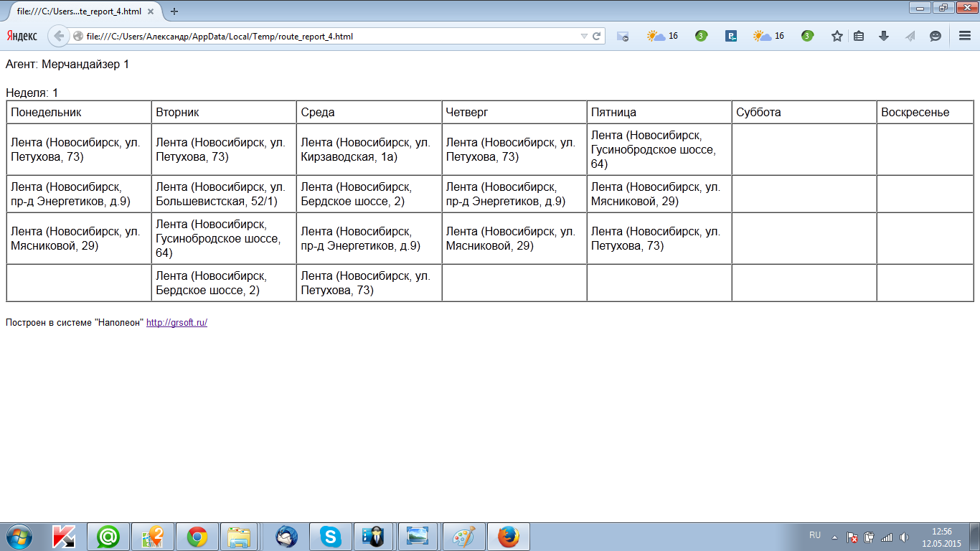980x551 pixels.
Task: Launch Google Chrome from taskbar
Action: pyautogui.click(x=197, y=537)
